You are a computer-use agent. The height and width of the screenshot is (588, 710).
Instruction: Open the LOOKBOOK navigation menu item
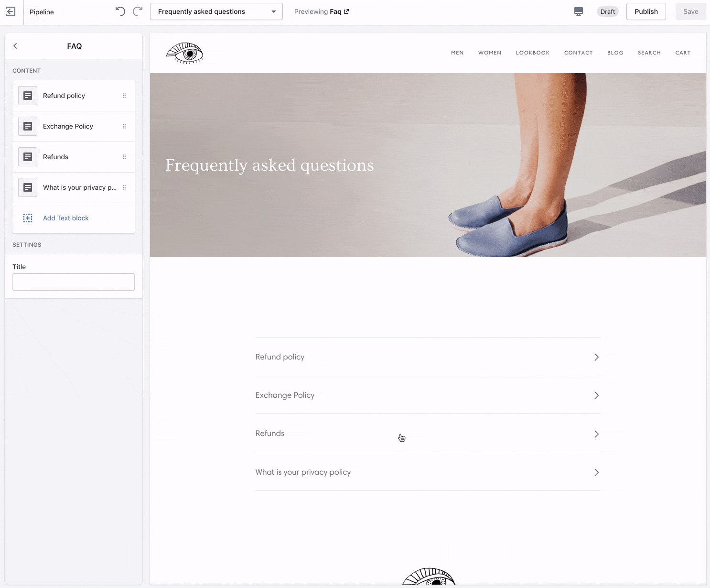pos(532,53)
